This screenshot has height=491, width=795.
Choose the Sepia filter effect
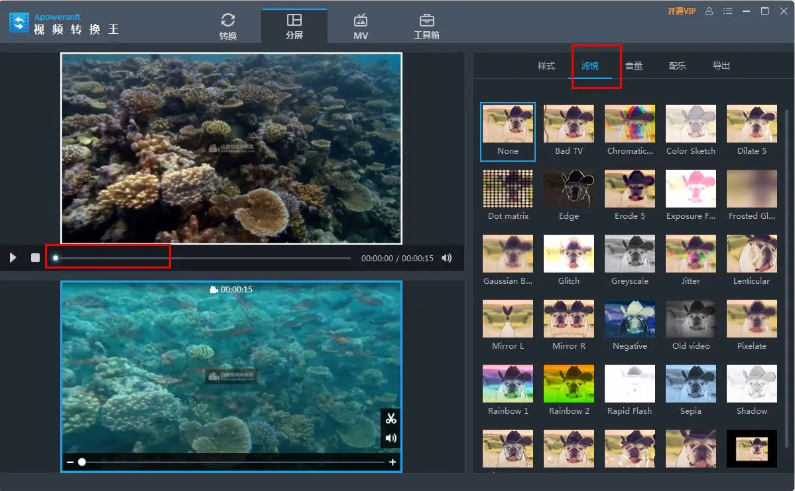tap(690, 385)
